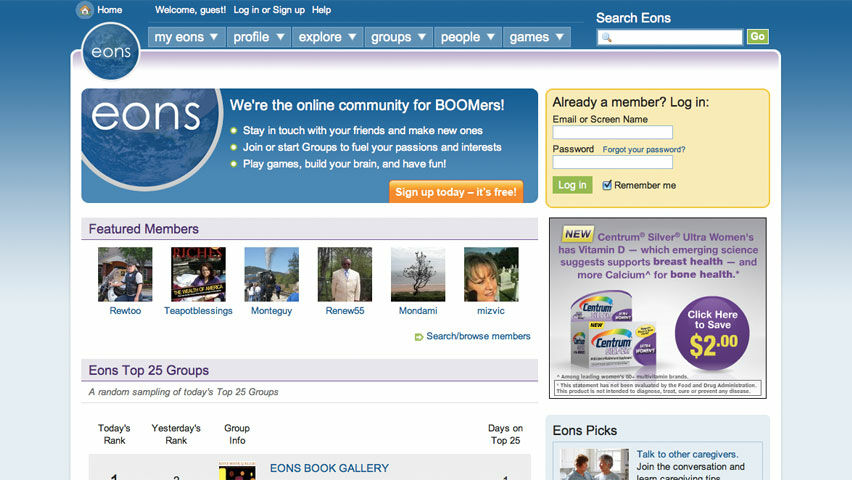Click the Mondami name link
The width and height of the screenshot is (852, 480).
pos(418,311)
